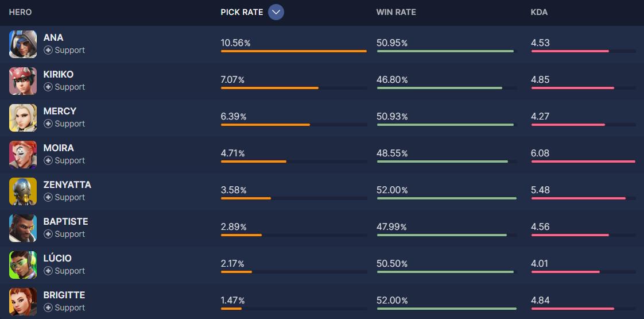Open the ANA hero name link
Screen dimensions: 644x319
tap(53, 38)
